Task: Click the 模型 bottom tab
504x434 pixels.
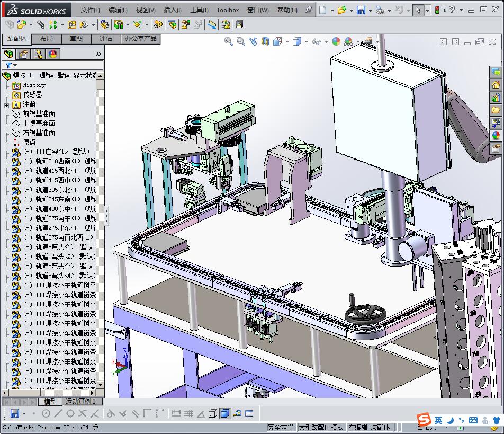Action: [50, 402]
